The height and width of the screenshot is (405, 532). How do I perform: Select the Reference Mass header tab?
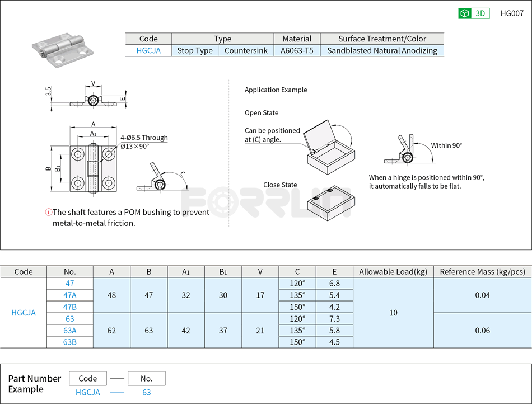pyautogui.click(x=482, y=271)
